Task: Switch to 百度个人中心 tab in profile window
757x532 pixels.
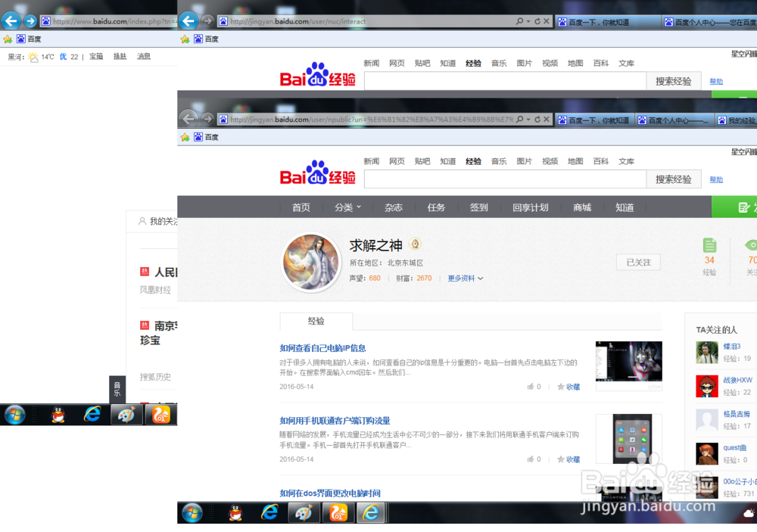Action: [673, 120]
